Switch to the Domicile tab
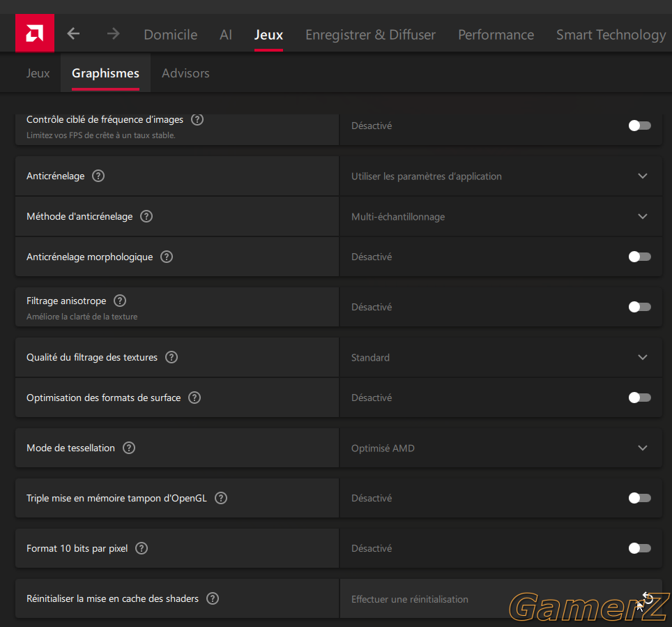 tap(171, 34)
